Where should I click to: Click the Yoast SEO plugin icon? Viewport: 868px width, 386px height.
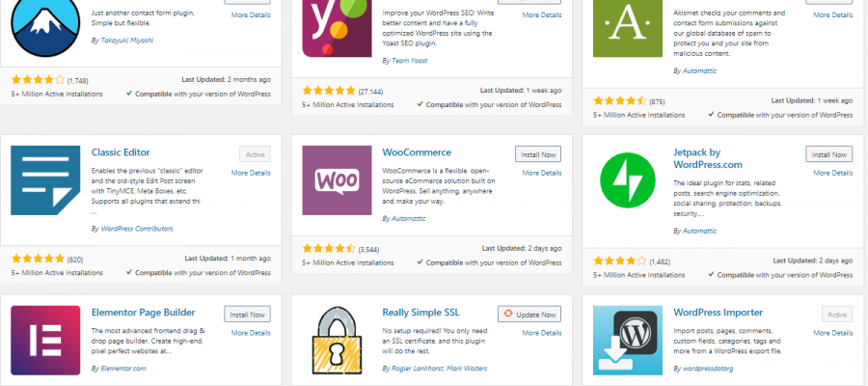(337, 29)
